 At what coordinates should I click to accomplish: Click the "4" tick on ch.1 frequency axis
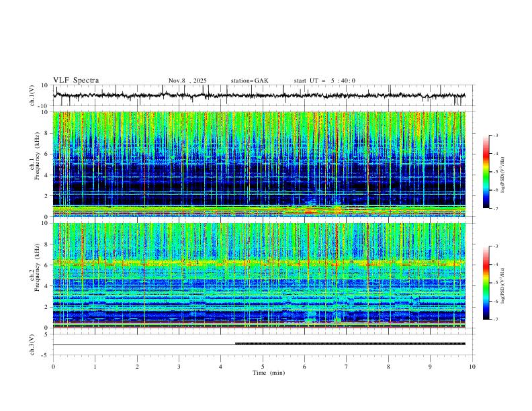tap(47, 175)
